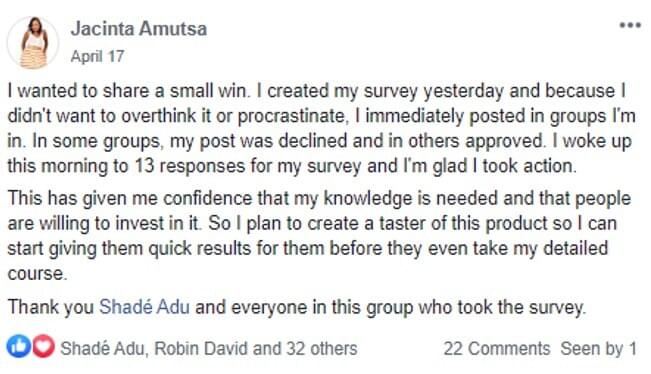Click the red heart Love reaction icon

pyautogui.click(x=43, y=346)
